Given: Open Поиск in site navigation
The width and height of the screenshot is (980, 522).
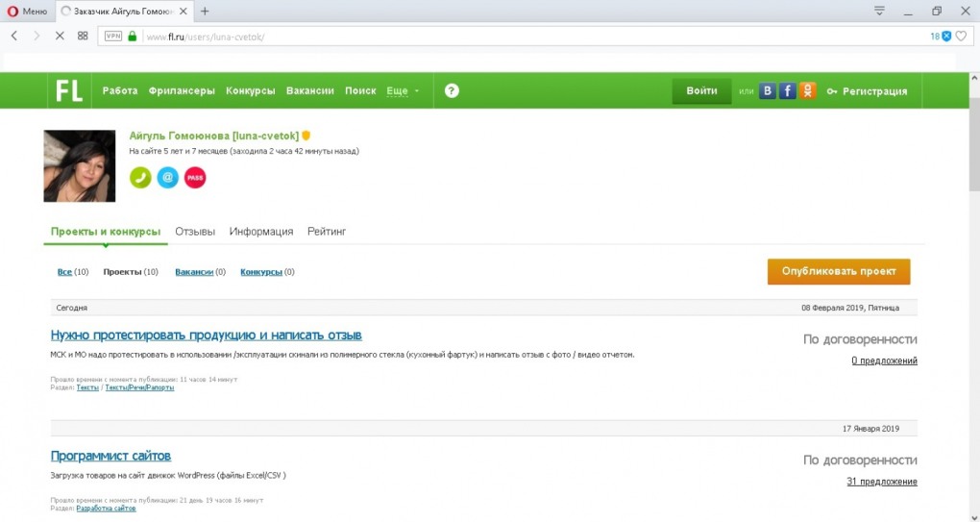Looking at the screenshot, I should [360, 91].
